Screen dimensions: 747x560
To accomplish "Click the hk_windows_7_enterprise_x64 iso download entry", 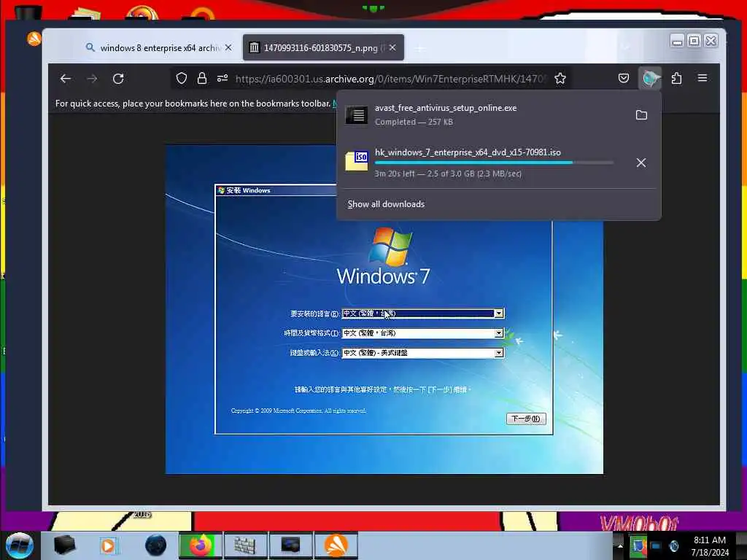I will coord(481,163).
